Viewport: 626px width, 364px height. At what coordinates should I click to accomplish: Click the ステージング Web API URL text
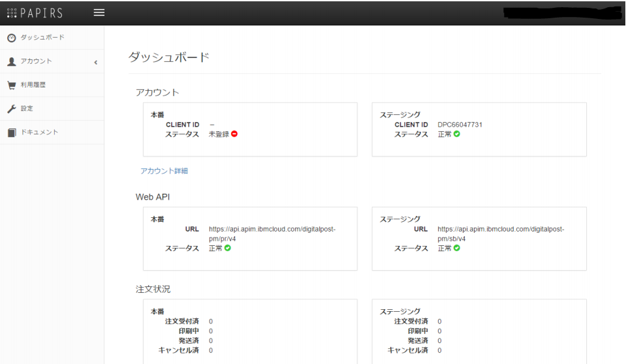(501, 234)
